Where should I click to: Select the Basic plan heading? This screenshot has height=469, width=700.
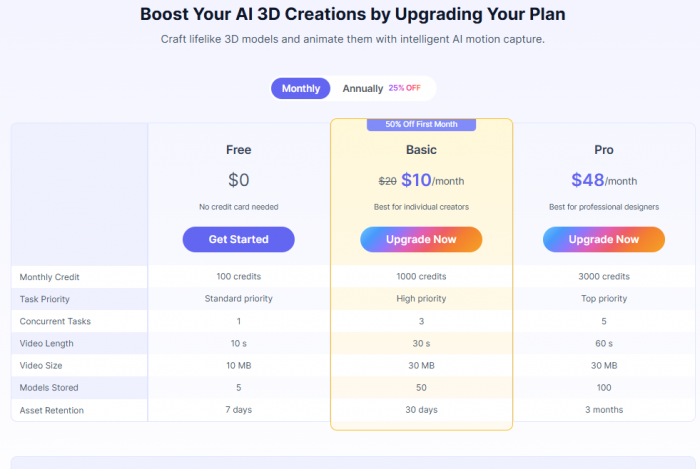tap(421, 150)
